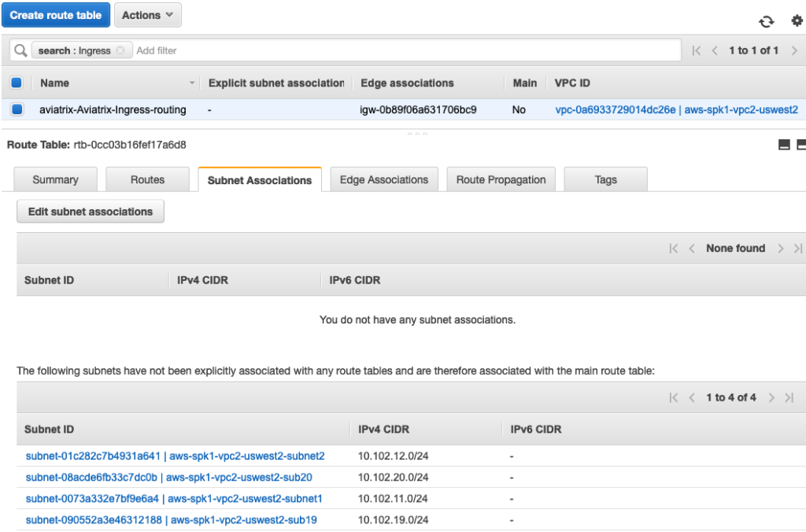Open subnet link aws-spk1-vpc2-uswest2-subnet1

tap(174, 499)
